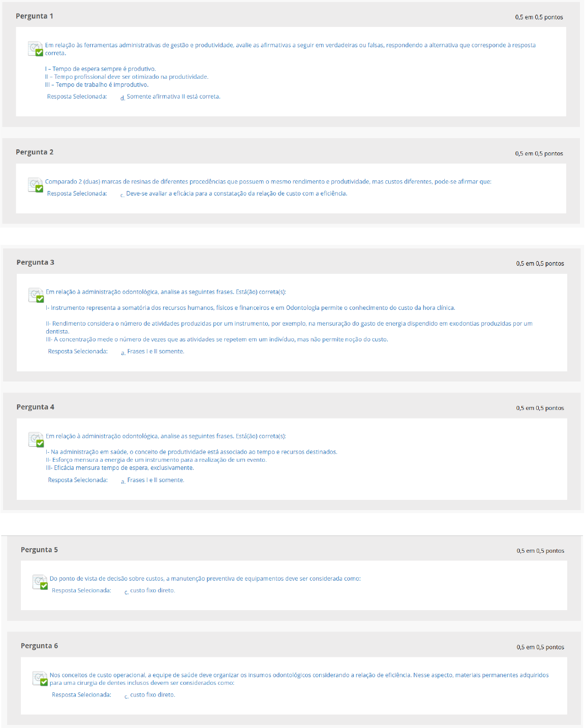Image resolution: width=585 pixels, height=728 pixels.
Task: Click the Pergunta 6 heading
Action: coord(39,646)
